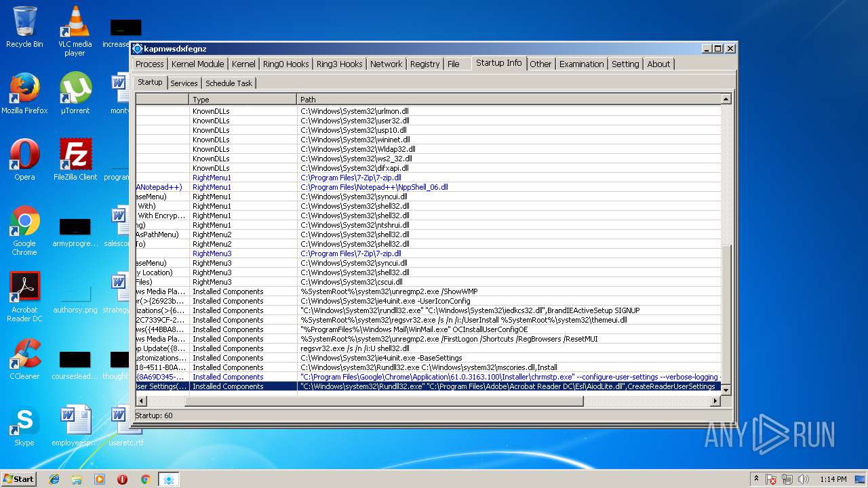The height and width of the screenshot is (488, 868).
Task: Select the cscui.dll RightMenu3 row
Action: coord(428,281)
